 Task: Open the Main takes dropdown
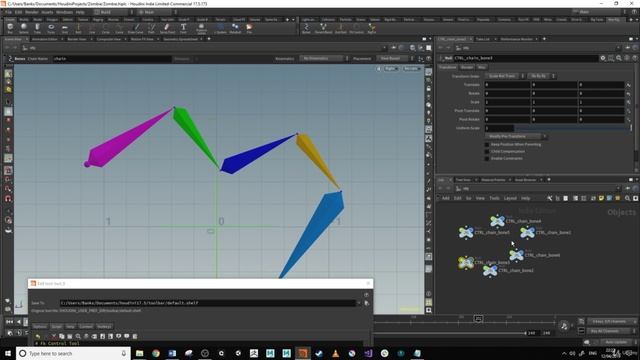tap(157, 12)
